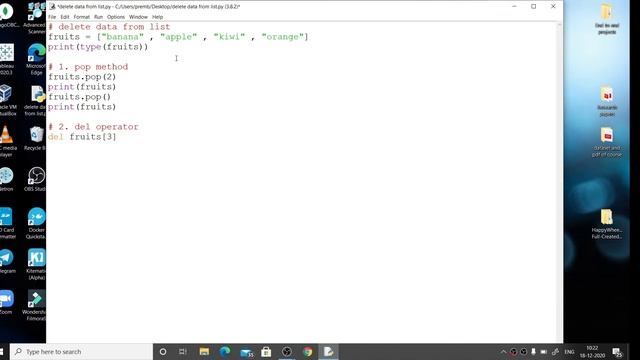
Task: Click in the Windows taskbar search box
Action: [x=82, y=351]
